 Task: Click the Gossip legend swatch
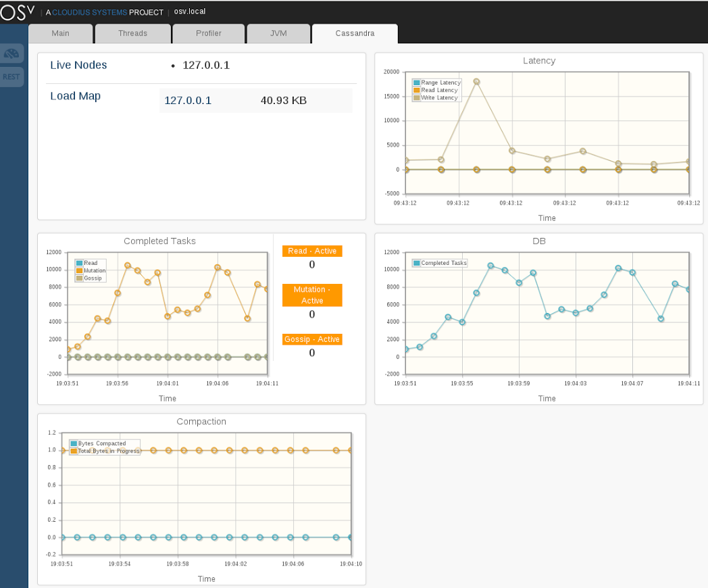click(x=80, y=278)
